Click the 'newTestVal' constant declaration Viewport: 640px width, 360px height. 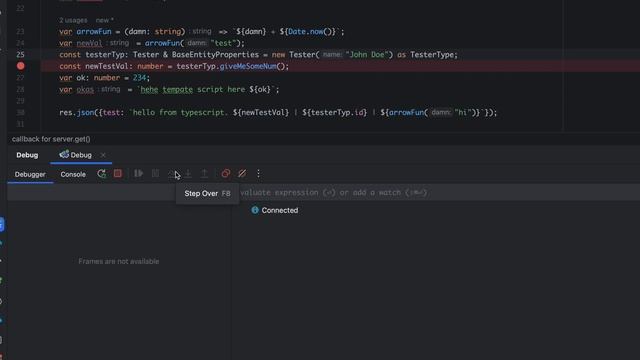click(x=107, y=66)
